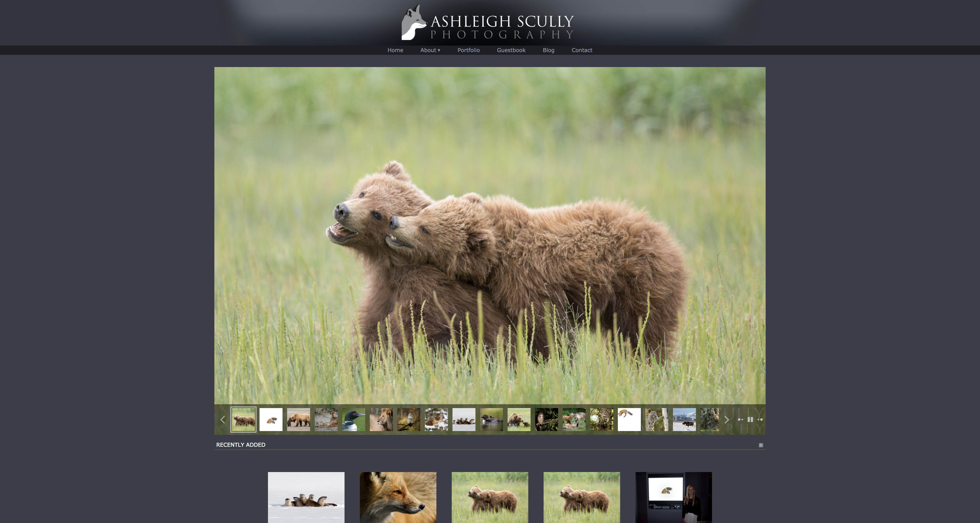Open the red fox portrait recent photo

(398, 497)
